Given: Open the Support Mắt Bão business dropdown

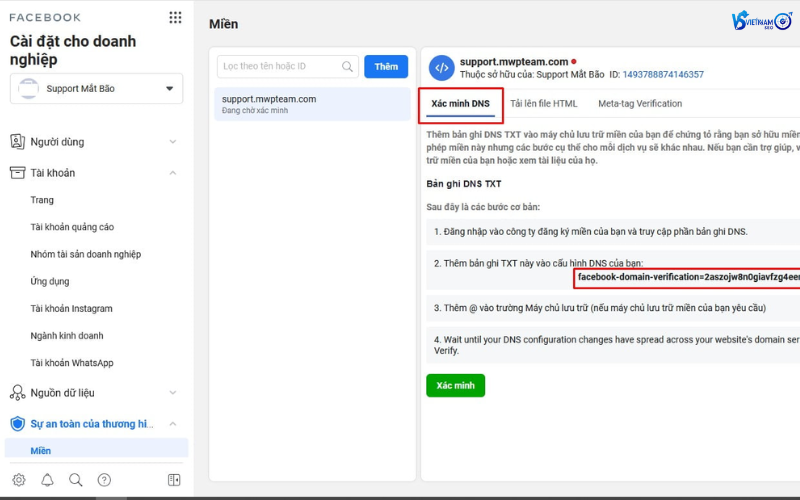Looking at the screenshot, I should [x=96, y=89].
